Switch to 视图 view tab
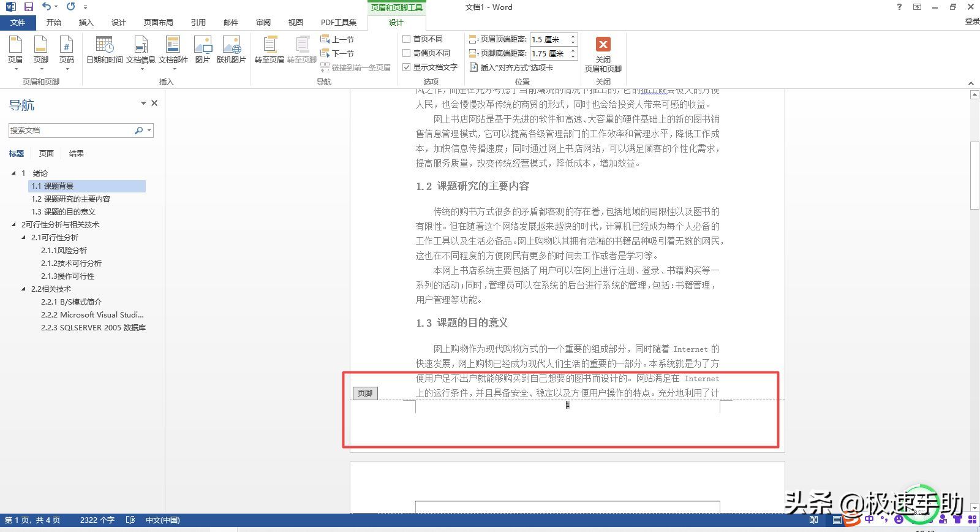The height and width of the screenshot is (532, 980). 296,22
